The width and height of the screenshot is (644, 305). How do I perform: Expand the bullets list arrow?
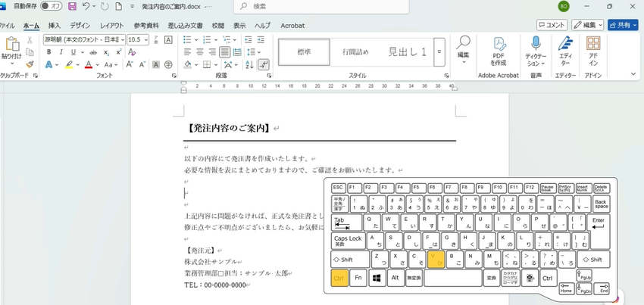196,40
